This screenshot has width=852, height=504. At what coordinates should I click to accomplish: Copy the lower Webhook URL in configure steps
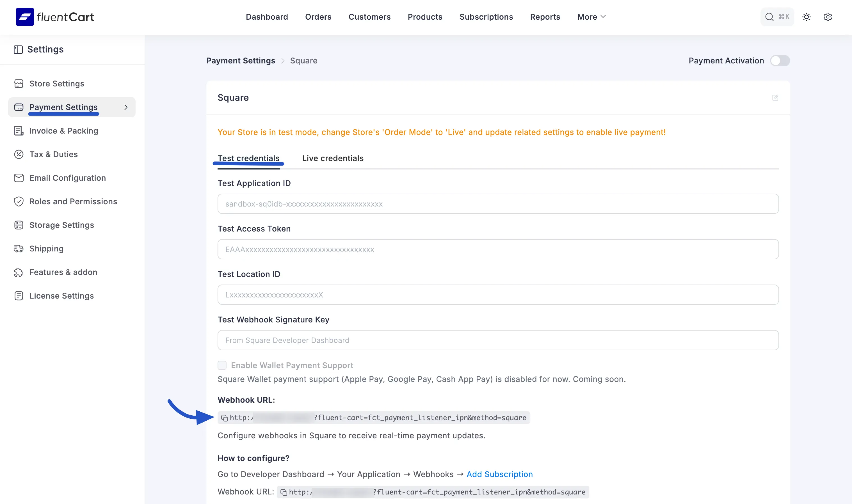pos(284,492)
